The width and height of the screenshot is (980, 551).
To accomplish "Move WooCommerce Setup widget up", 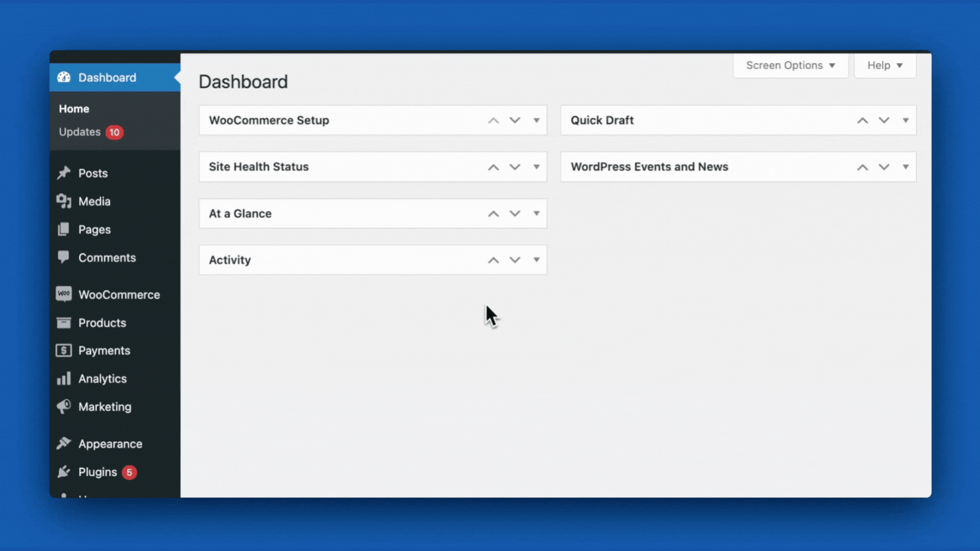I will click(493, 120).
